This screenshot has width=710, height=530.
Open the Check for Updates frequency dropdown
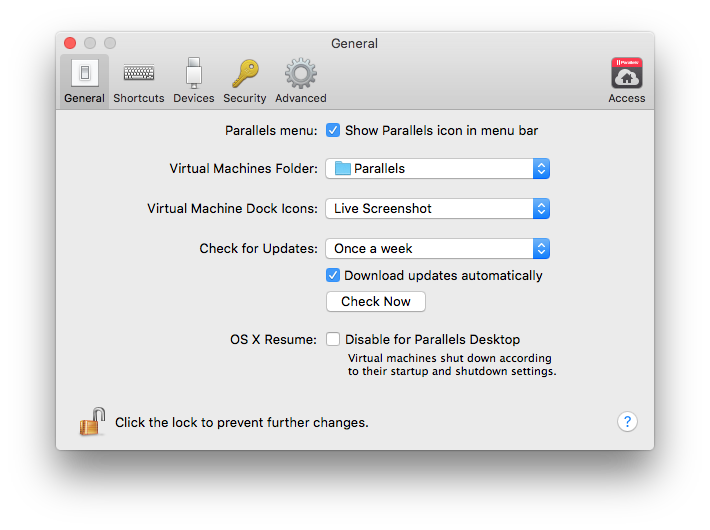(x=437, y=249)
